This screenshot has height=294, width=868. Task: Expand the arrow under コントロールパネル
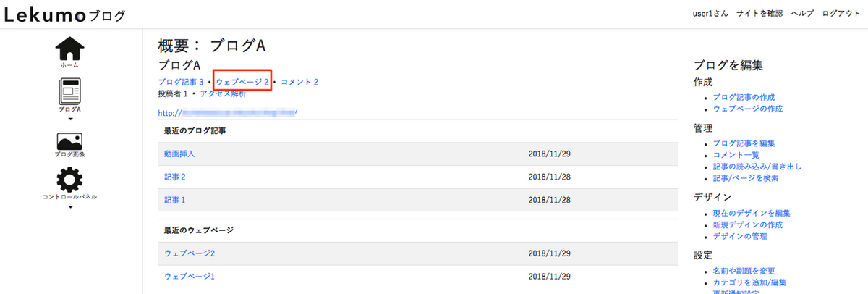click(70, 206)
